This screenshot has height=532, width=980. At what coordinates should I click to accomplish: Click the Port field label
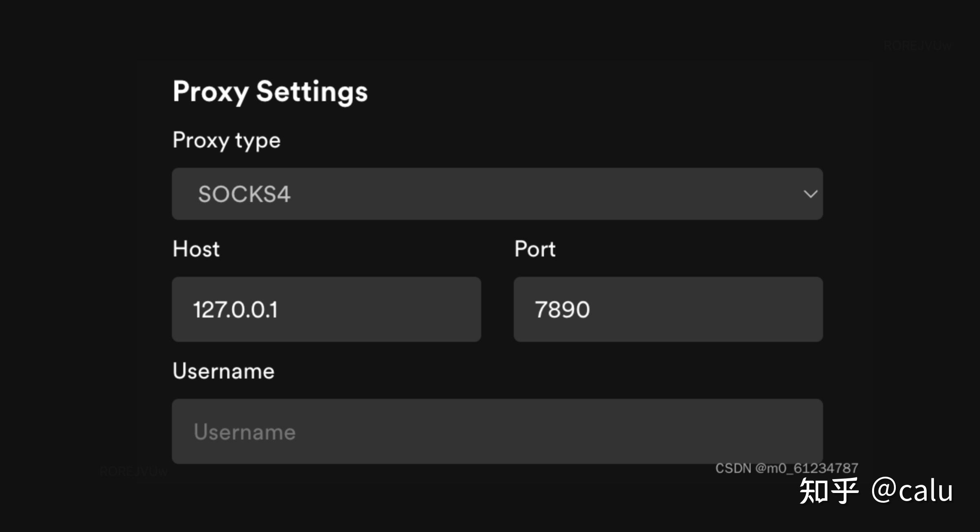(535, 249)
